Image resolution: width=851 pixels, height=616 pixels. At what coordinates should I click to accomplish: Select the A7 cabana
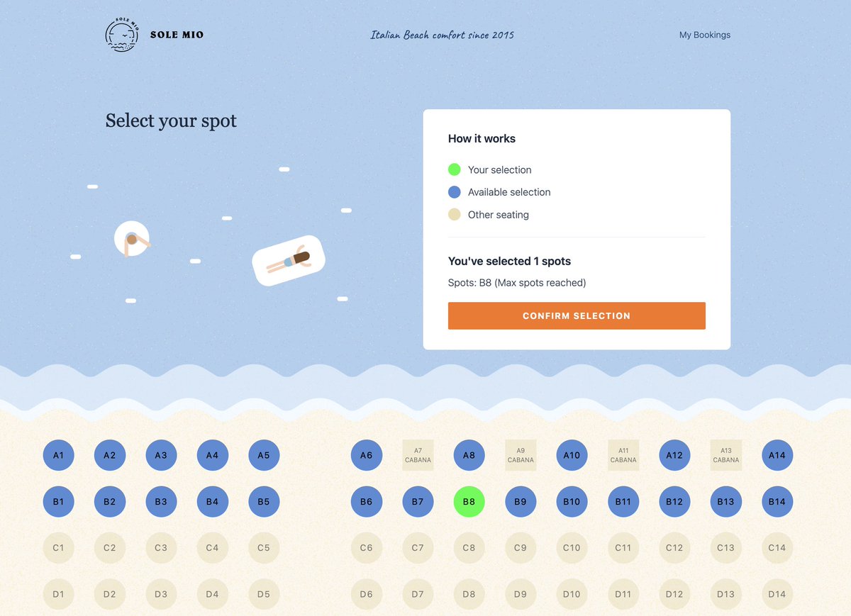[x=418, y=455]
